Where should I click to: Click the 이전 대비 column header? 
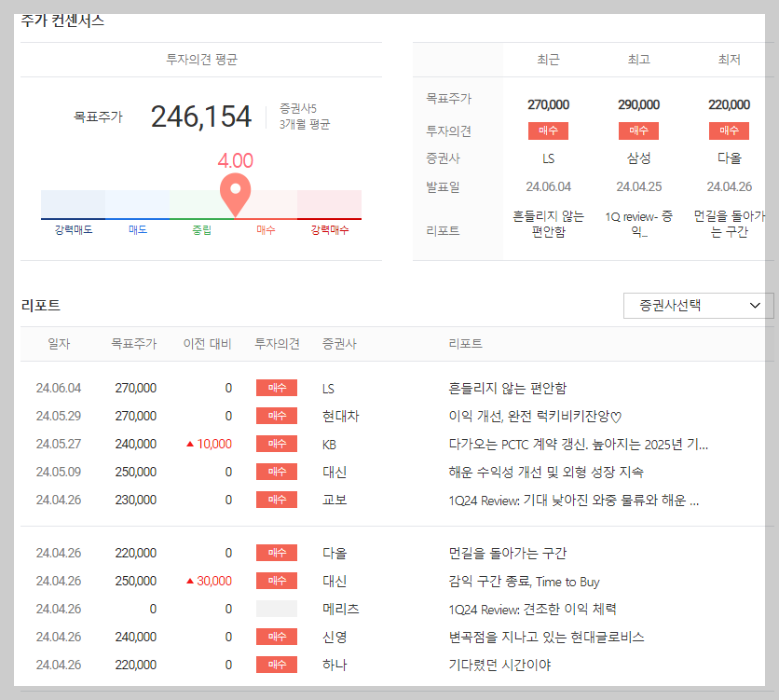click(x=207, y=344)
